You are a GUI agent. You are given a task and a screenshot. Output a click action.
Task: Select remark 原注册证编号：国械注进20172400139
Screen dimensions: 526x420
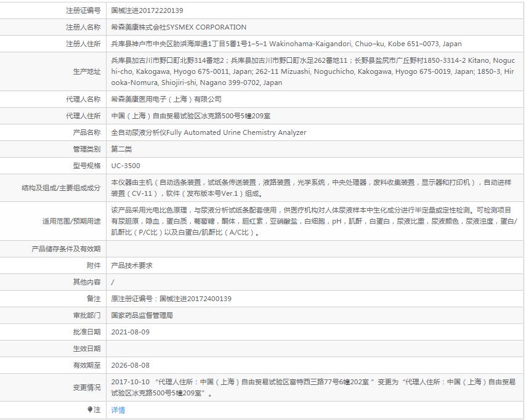point(171,299)
